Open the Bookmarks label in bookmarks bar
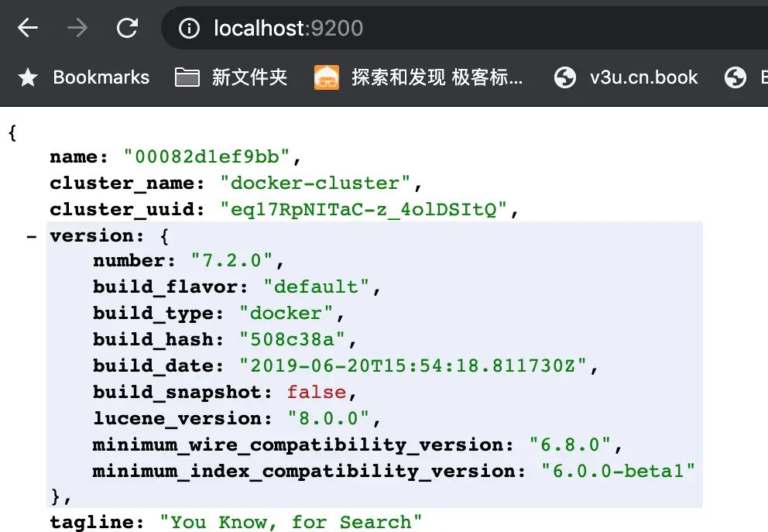This screenshot has width=768, height=532. coord(101,77)
